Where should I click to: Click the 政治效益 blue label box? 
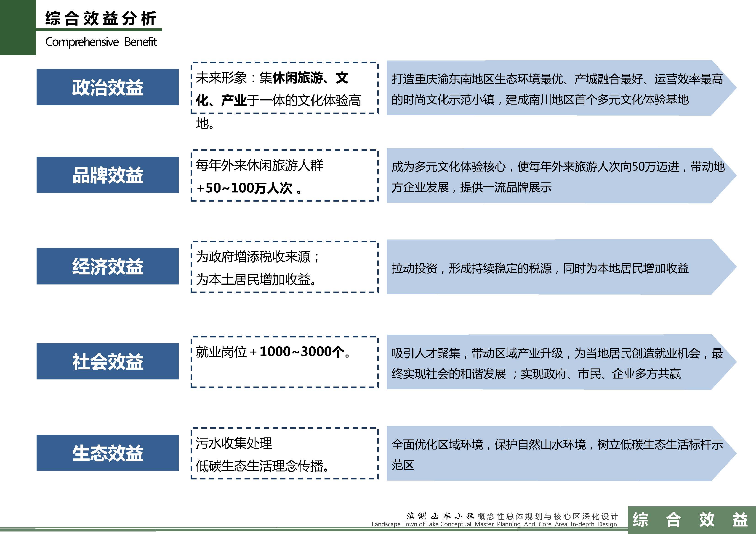[x=107, y=87]
